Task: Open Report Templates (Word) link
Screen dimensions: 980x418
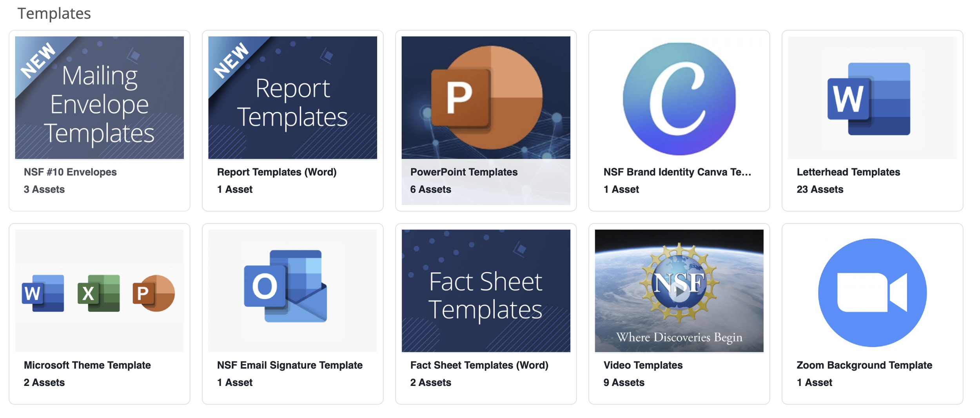Action: point(277,172)
